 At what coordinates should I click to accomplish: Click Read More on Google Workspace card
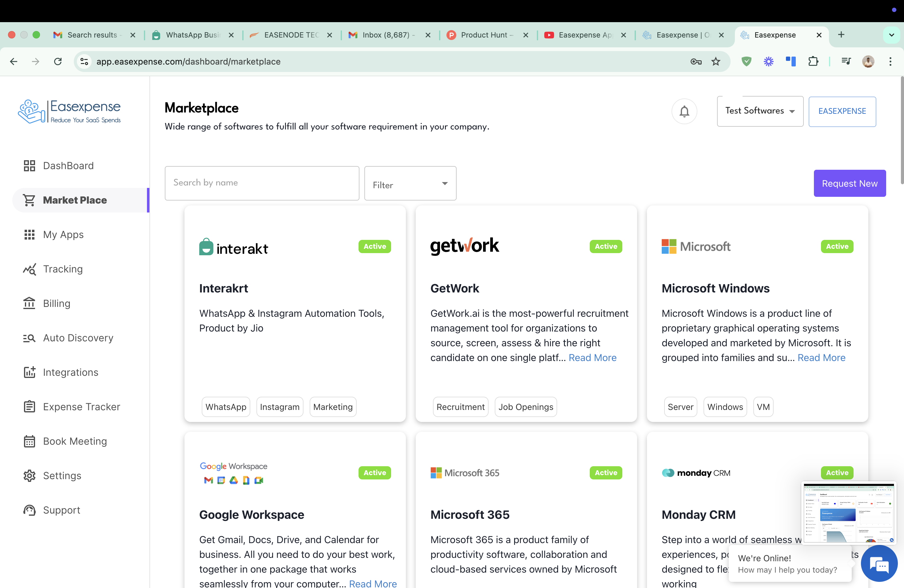click(x=373, y=583)
